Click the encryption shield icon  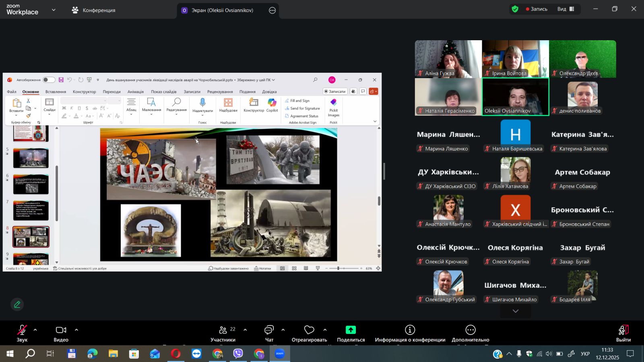[x=515, y=9]
